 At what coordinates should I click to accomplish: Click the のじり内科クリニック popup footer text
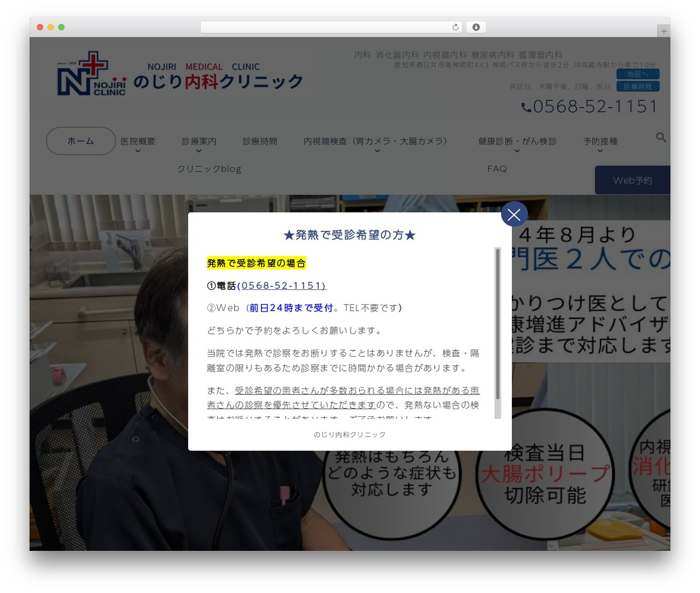350,435
